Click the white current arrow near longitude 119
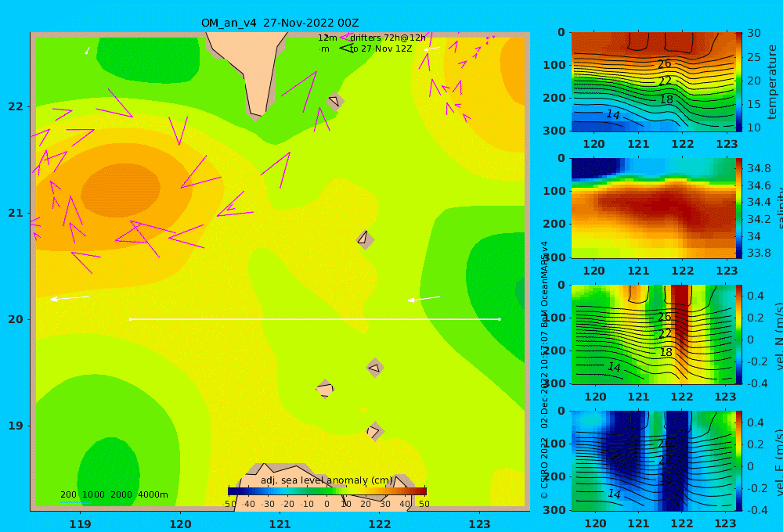783x532 pixels. coord(70,298)
